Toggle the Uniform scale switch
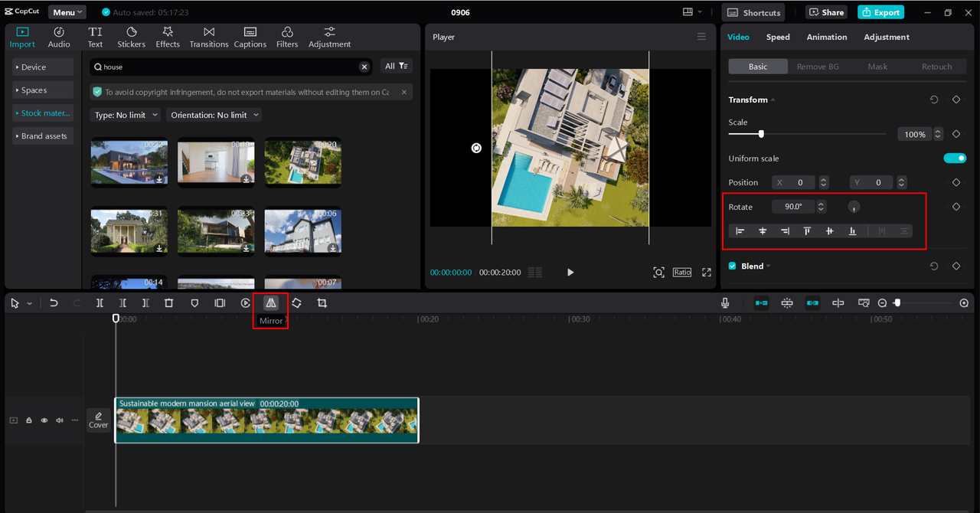Screen dimensions: 980x513 954,158
